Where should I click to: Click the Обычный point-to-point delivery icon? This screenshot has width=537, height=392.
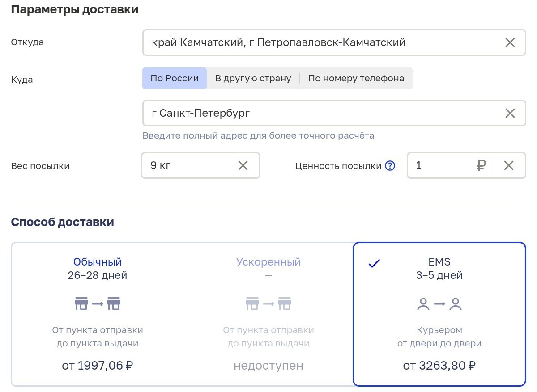click(x=98, y=304)
